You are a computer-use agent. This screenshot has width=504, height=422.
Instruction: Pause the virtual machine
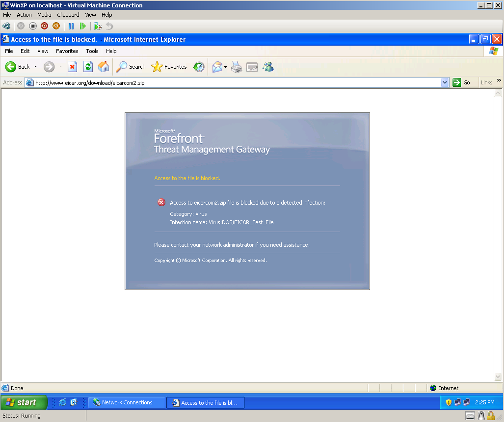coord(71,26)
